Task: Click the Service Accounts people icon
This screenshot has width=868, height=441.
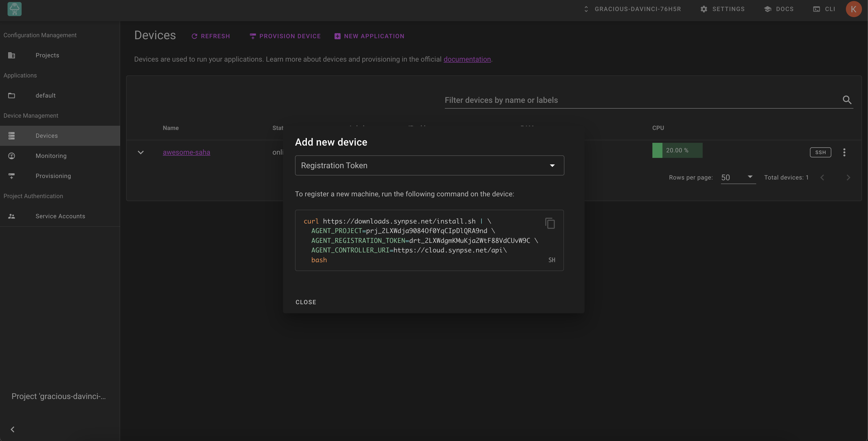Action: (12, 216)
